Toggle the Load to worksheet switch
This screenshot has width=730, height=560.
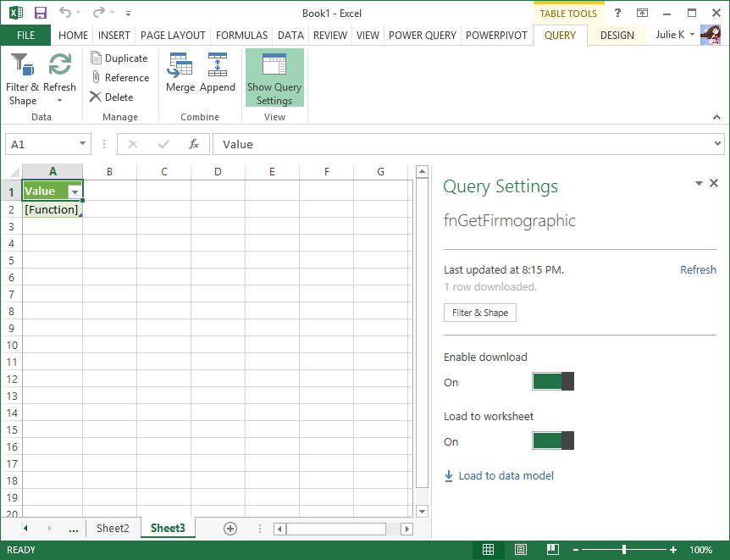point(553,441)
